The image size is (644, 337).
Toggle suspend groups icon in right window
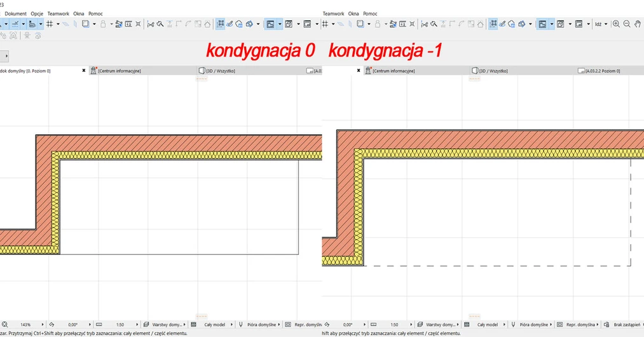[x=493, y=24]
